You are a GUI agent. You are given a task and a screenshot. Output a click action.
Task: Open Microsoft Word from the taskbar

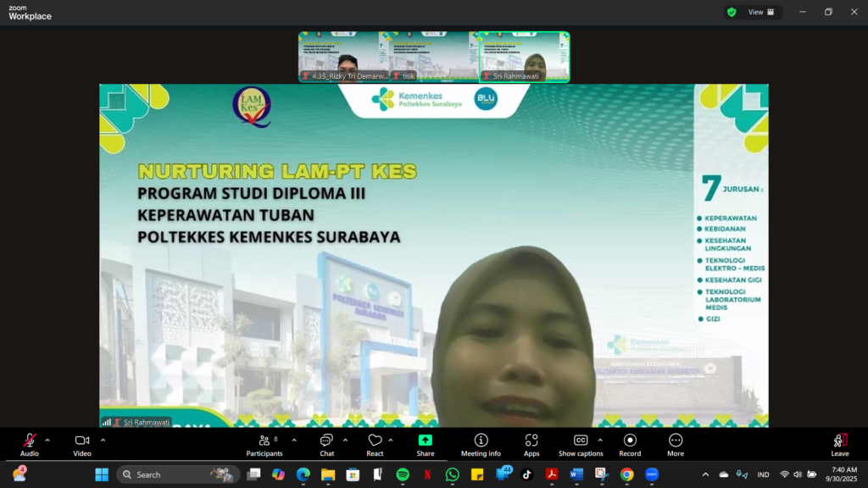[x=576, y=474]
